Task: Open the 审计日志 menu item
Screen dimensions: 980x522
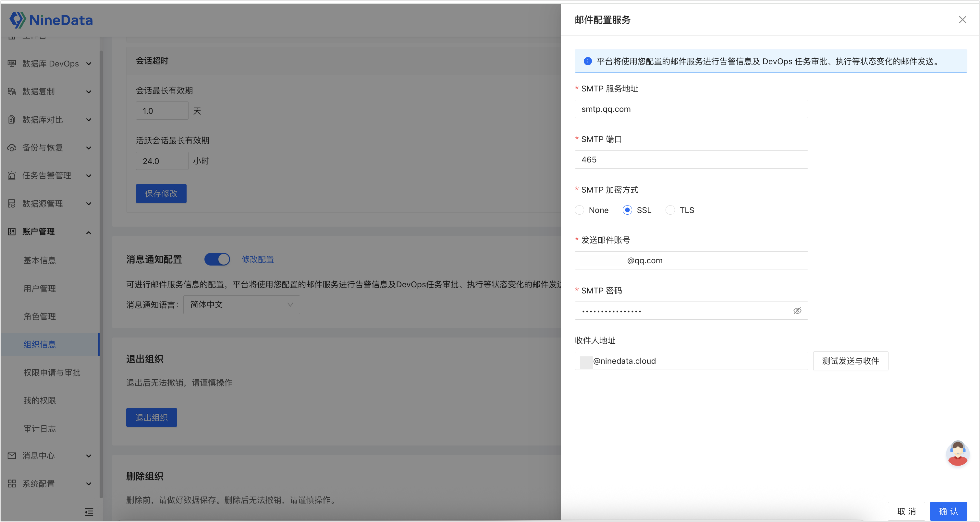Action: click(x=40, y=429)
